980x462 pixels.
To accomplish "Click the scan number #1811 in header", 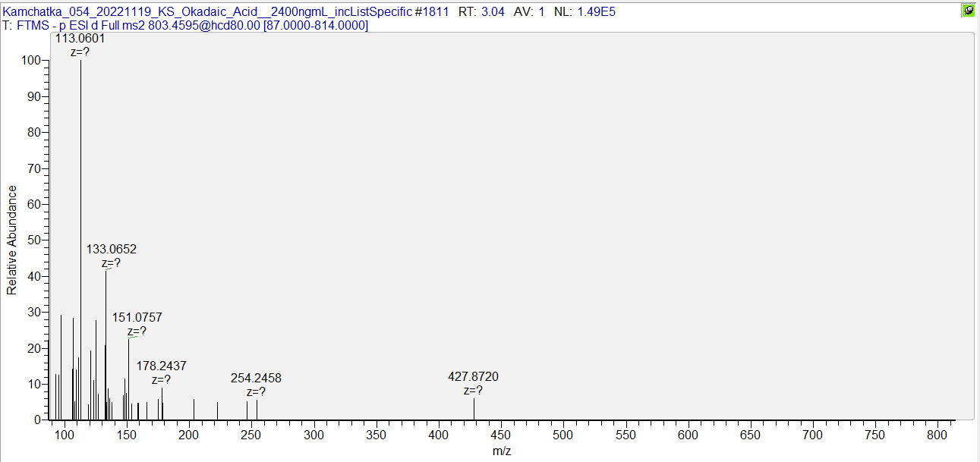I will pyautogui.click(x=432, y=12).
